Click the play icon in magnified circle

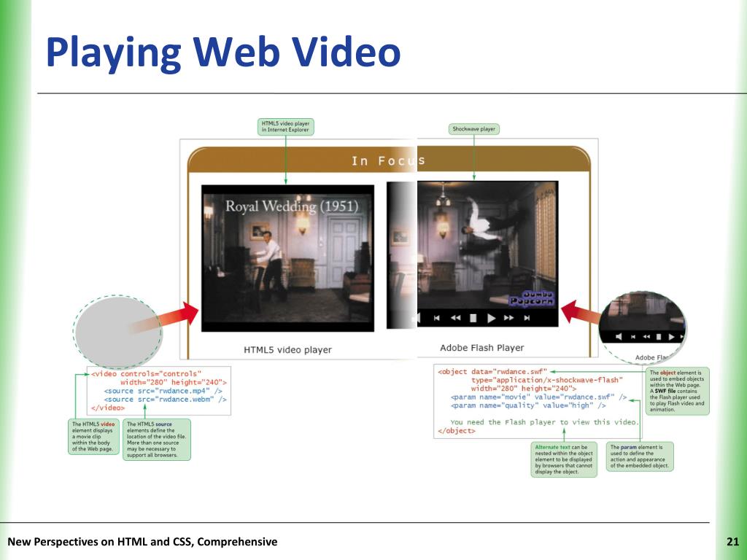coord(671,337)
